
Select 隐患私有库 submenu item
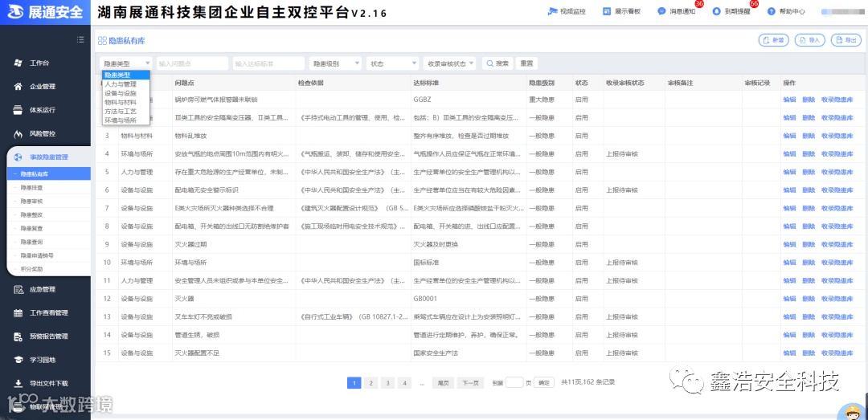pyautogui.click(x=49, y=174)
